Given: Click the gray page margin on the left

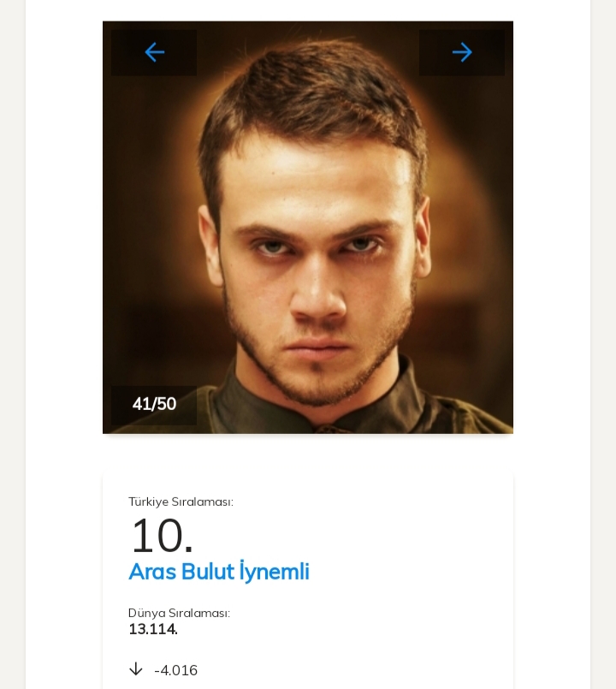Looking at the screenshot, I should tap(12, 342).
